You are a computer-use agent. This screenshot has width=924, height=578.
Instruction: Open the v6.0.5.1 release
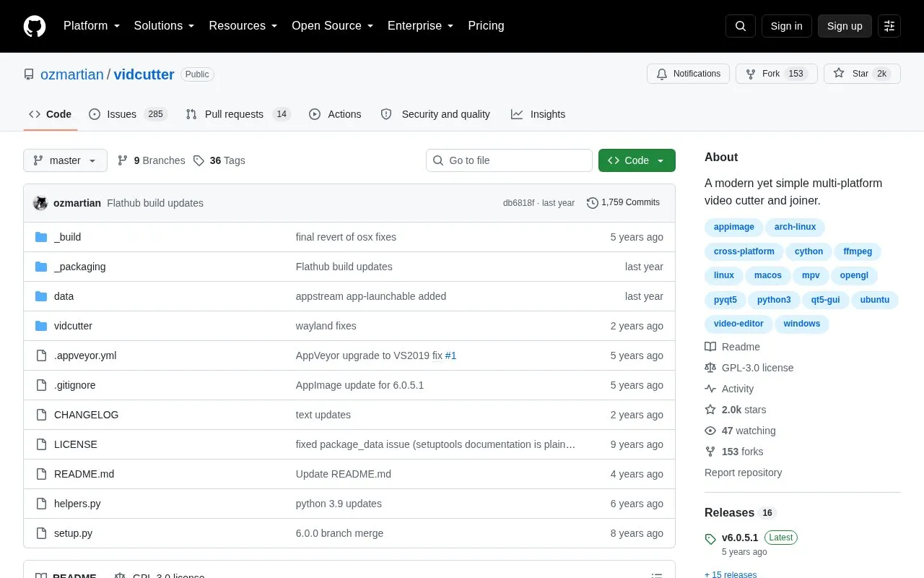coord(740,538)
